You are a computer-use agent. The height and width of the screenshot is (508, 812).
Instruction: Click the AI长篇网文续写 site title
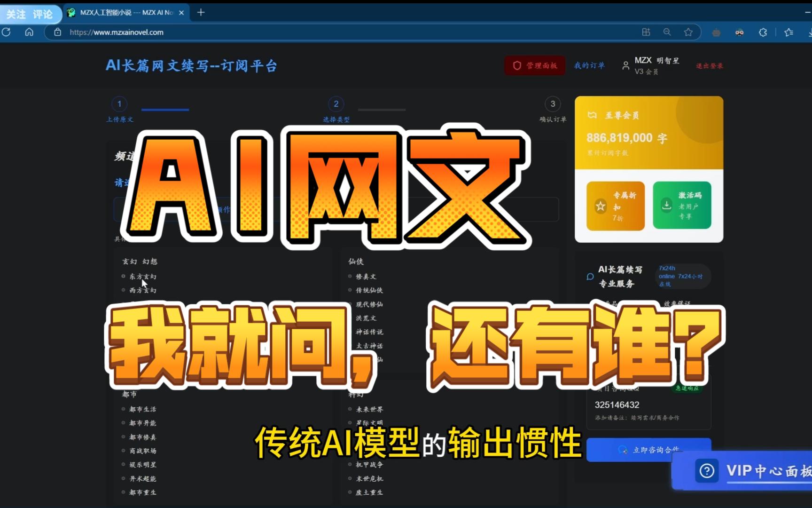(191, 65)
